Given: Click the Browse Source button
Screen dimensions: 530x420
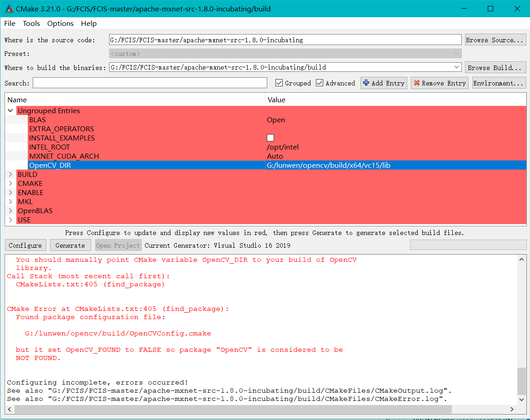Looking at the screenshot, I should pos(495,40).
